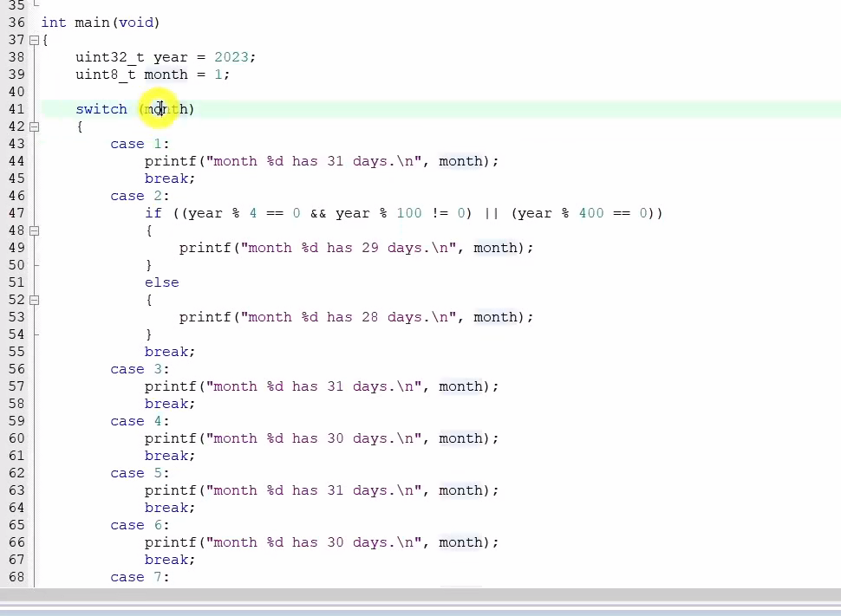Click 'break;' on line 67
Image resolution: width=841 pixels, height=616 pixels.
pyautogui.click(x=170, y=560)
